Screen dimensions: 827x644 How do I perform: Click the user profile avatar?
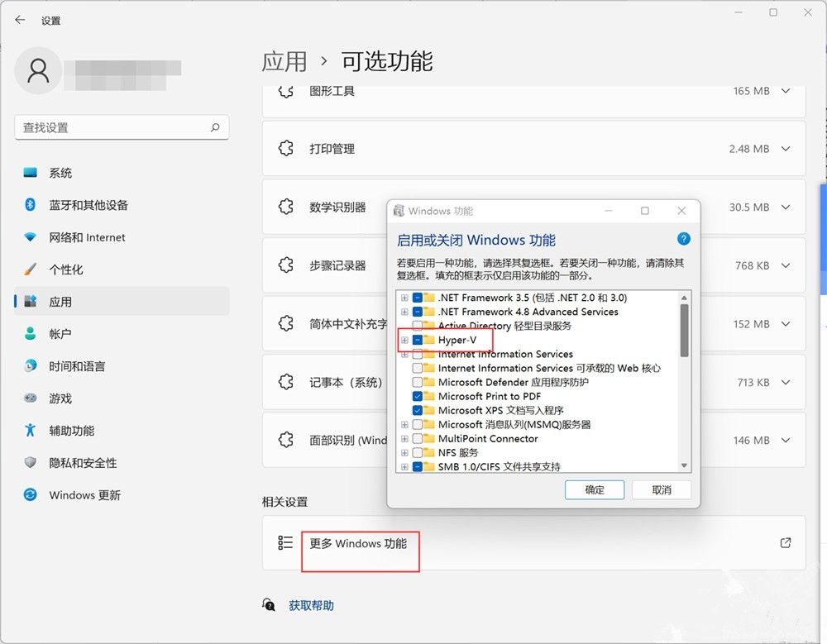38,71
